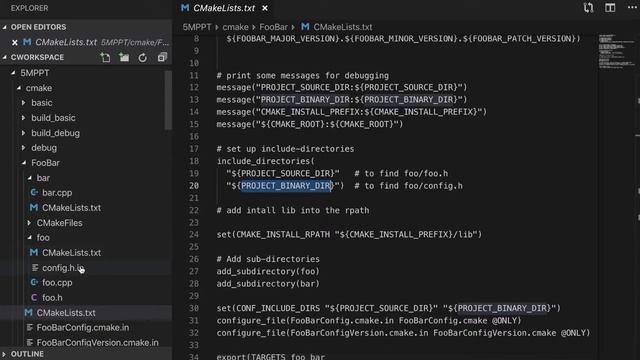The image size is (640, 360).
Task: Click cmake in the breadcrumb
Action: 235,27
